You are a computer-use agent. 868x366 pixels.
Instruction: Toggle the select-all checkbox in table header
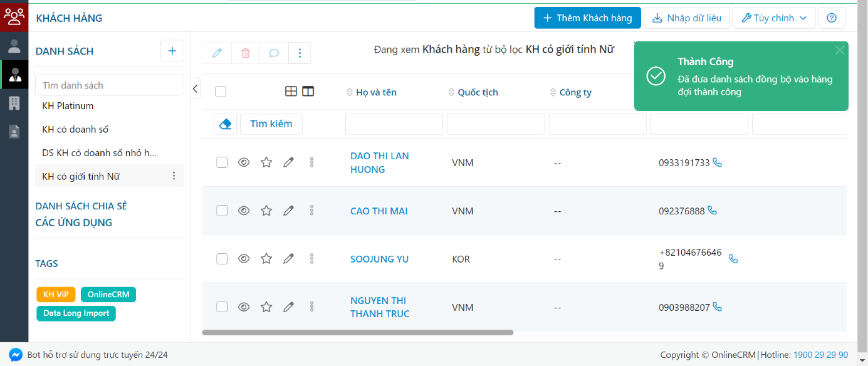tap(221, 91)
